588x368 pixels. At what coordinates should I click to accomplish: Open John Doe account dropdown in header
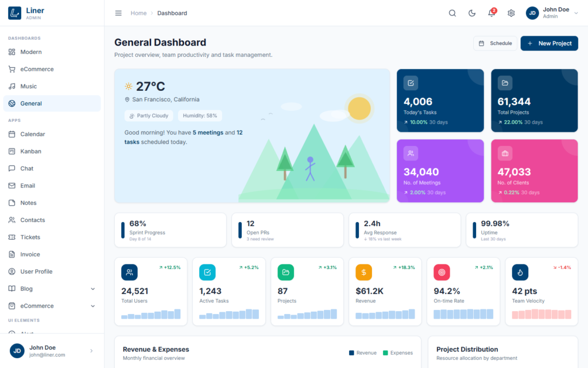click(552, 13)
